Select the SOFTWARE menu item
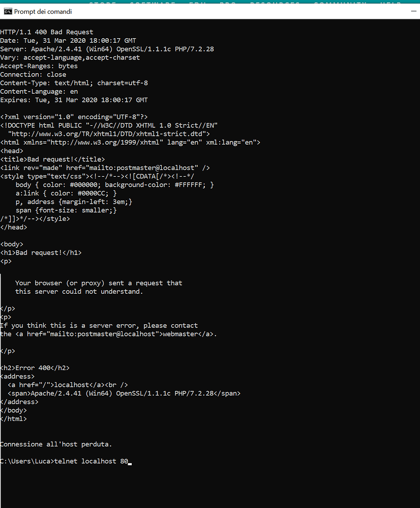Viewport: 420px width, 508px height. 153,3
